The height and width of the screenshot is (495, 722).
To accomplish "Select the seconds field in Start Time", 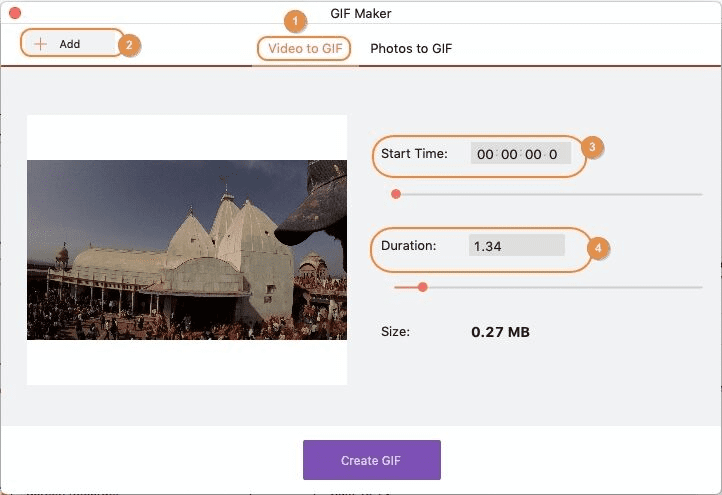I will point(534,155).
